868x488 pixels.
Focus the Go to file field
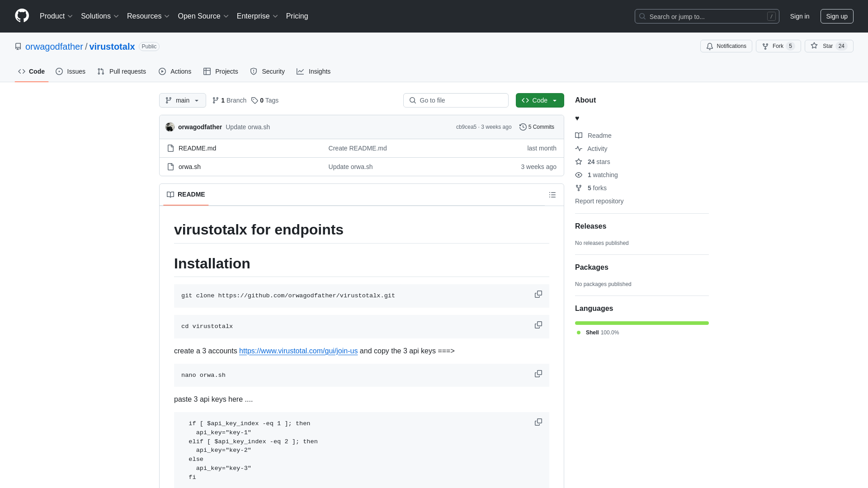pos(456,100)
